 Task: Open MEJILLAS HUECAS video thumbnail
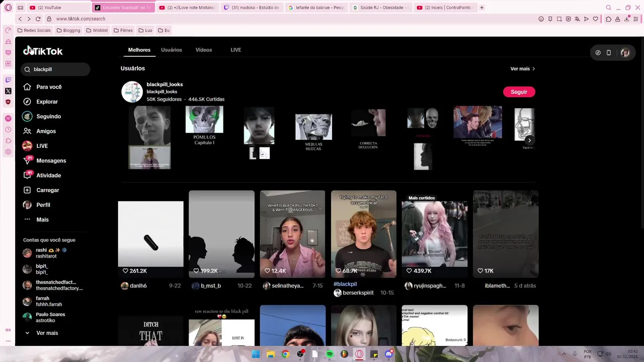tap(313, 132)
